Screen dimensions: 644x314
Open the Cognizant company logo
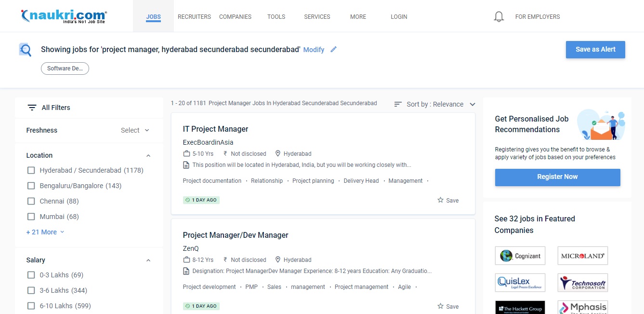[x=520, y=256]
